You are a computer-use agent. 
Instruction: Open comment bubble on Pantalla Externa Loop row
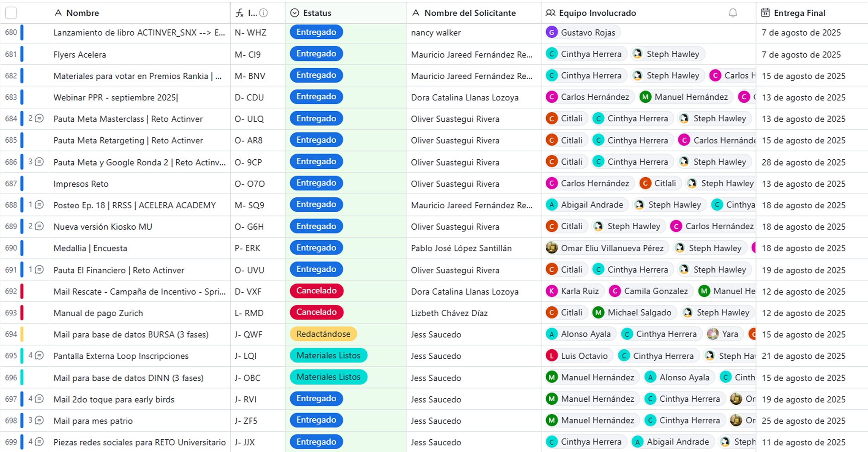39,355
